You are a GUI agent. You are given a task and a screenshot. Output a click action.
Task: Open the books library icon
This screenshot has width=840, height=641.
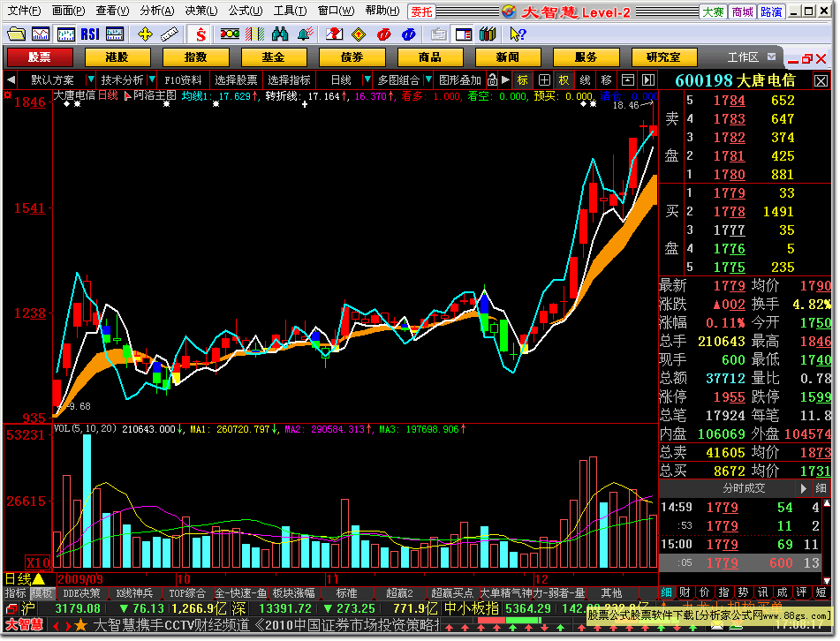click(488, 34)
